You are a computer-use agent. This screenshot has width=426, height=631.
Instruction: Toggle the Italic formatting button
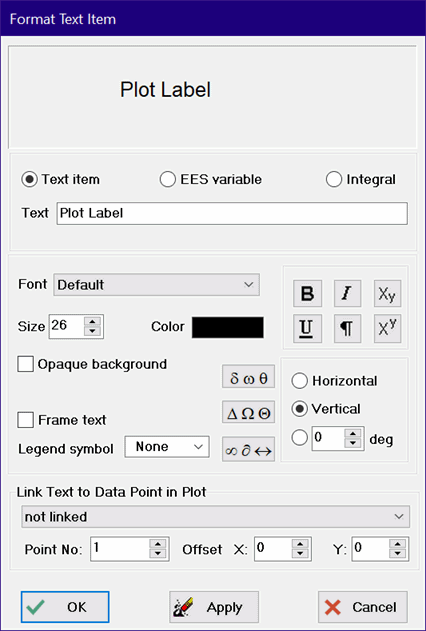[x=347, y=293]
